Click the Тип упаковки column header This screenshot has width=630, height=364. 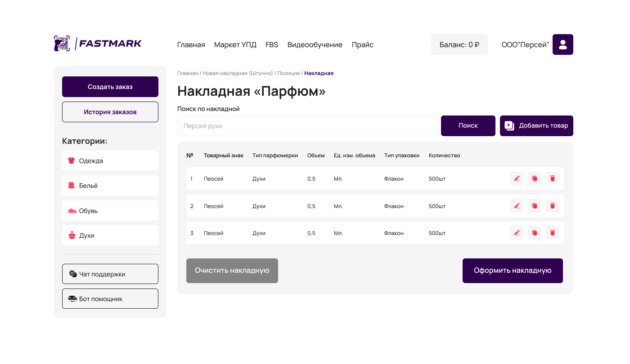(402, 155)
